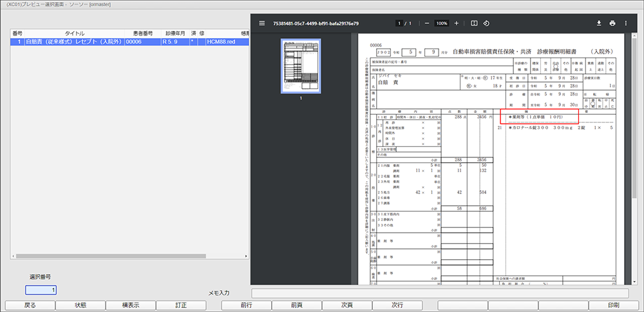This screenshot has height=312, width=644.
Task: Select the page 1 thumbnail
Action: (x=301, y=66)
